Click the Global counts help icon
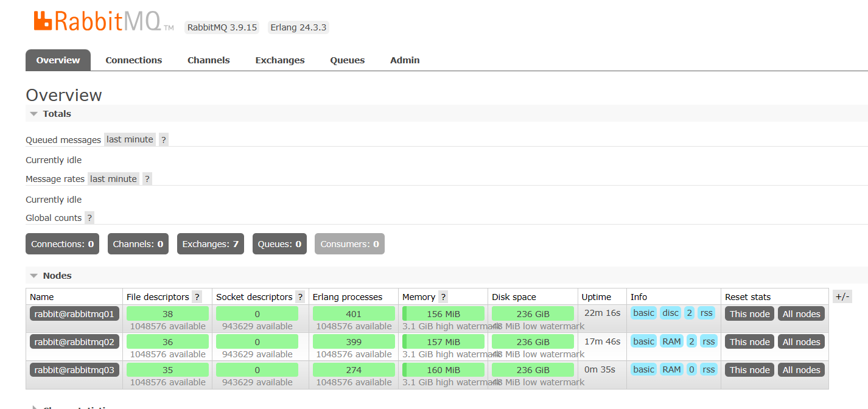 (x=89, y=217)
